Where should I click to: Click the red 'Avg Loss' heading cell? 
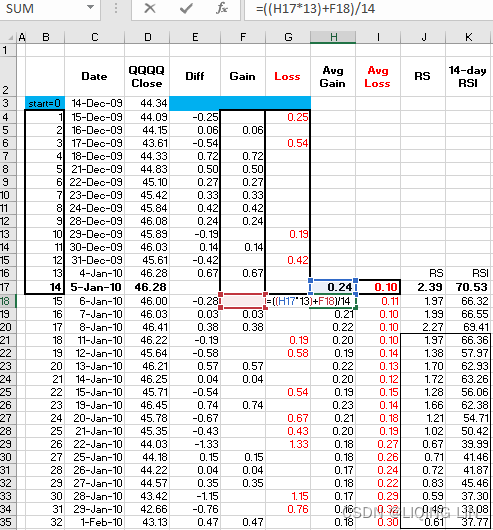tap(378, 76)
